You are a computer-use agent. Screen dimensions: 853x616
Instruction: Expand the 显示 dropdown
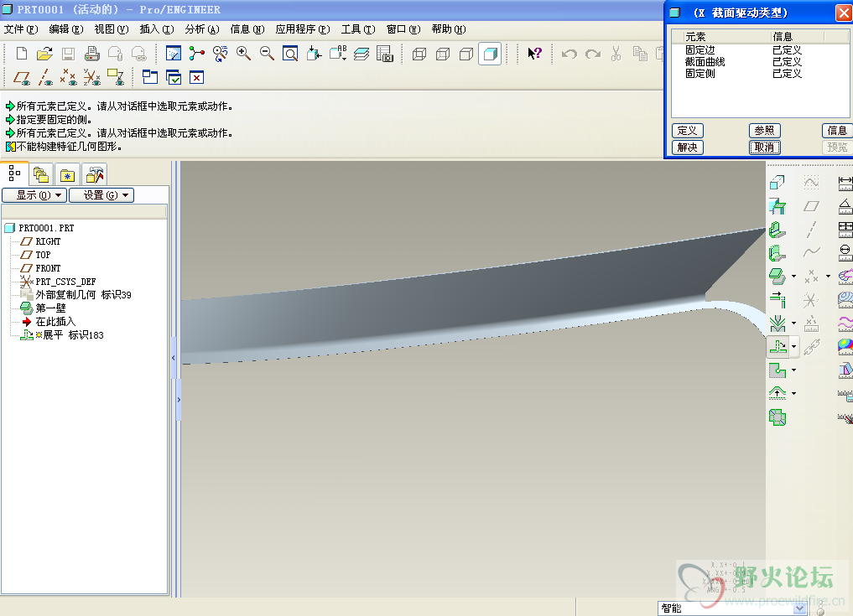[35, 195]
